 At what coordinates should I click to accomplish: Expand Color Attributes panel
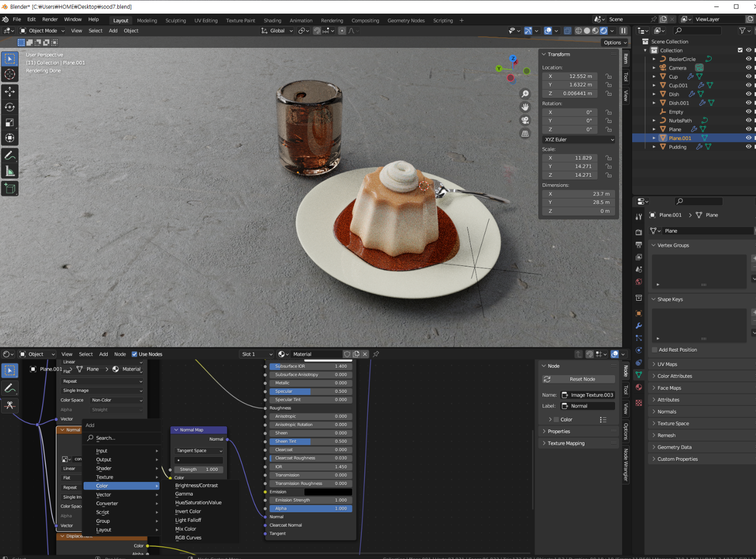(674, 376)
